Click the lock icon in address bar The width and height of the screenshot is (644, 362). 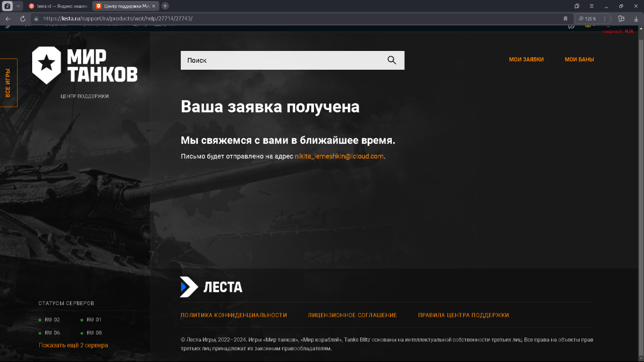pyautogui.click(x=36, y=18)
